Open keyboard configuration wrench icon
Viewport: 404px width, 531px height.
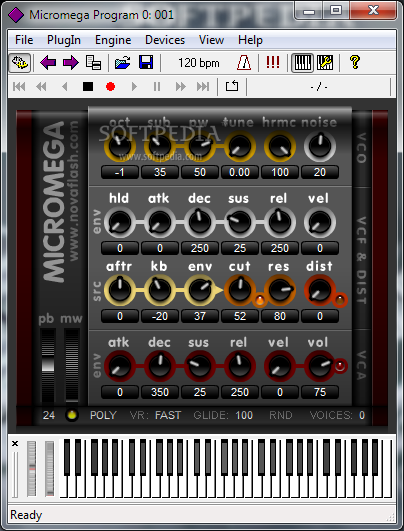click(x=325, y=63)
